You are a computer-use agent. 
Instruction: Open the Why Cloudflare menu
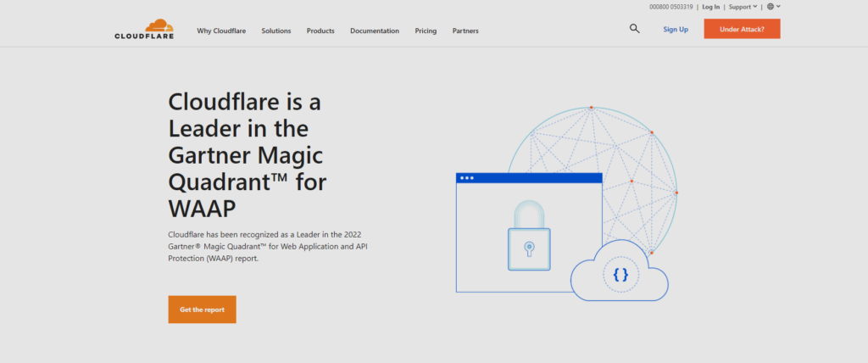pos(221,31)
